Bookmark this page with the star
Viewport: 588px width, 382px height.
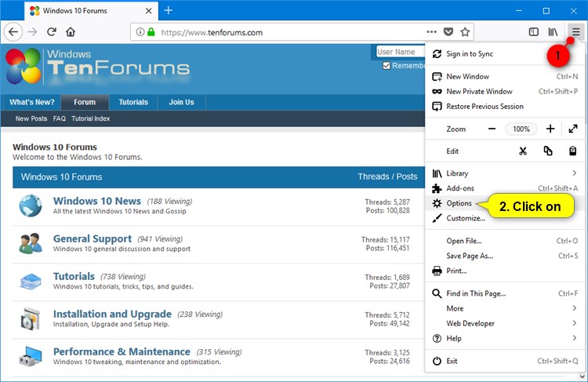465,32
